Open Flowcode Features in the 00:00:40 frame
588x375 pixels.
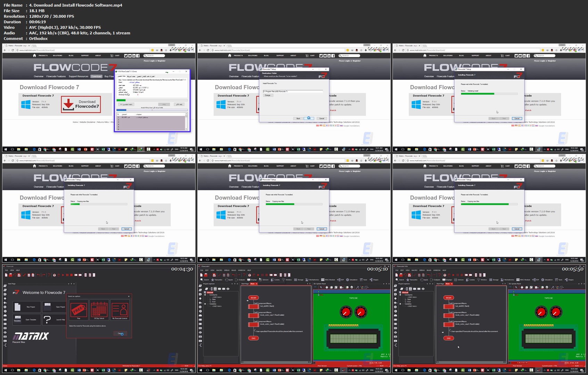click(56, 76)
